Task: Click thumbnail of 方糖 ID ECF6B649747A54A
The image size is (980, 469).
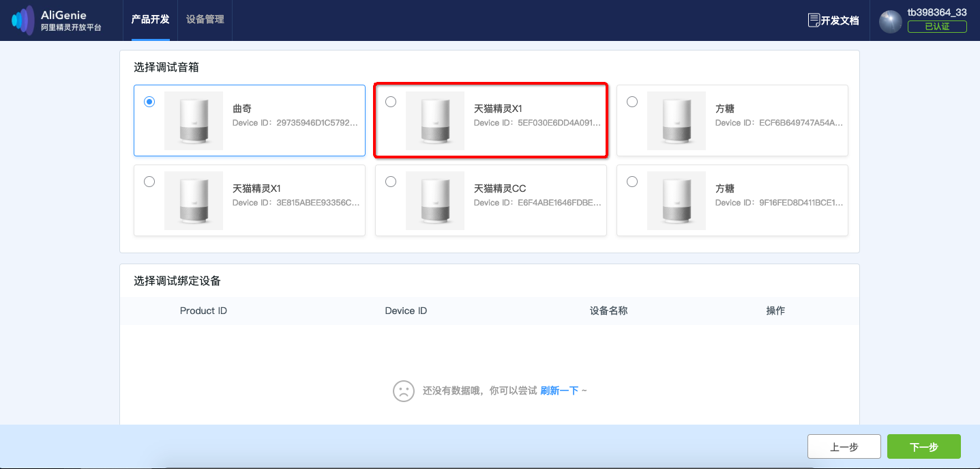Action: click(x=677, y=121)
